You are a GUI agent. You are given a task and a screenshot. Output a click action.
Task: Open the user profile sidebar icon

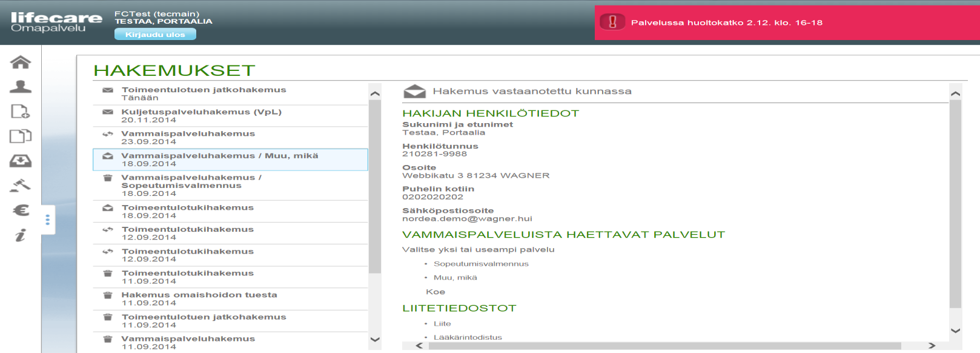(x=21, y=87)
